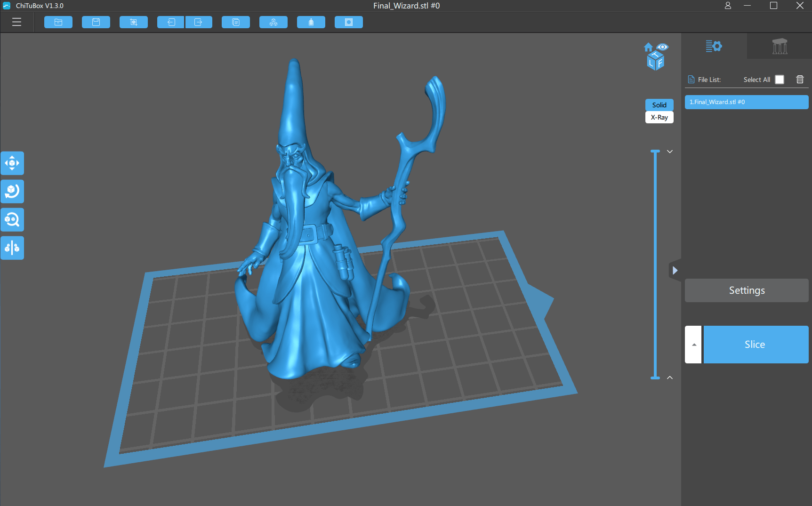Select the Scale tool
This screenshot has height=506, width=812.
click(x=12, y=220)
